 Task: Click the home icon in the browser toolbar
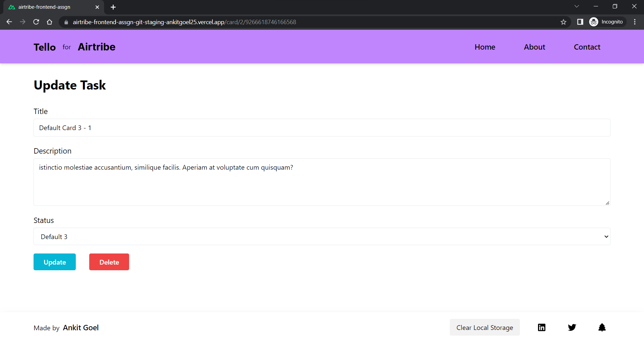49,22
